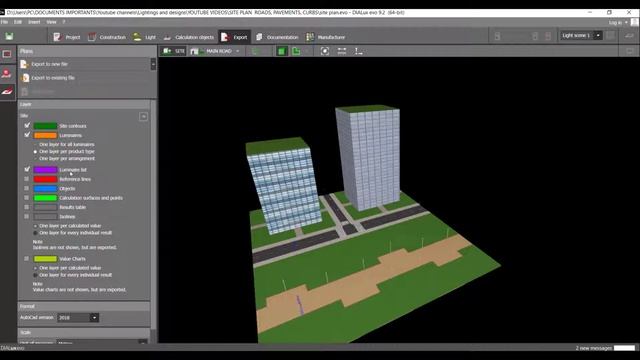
Task: Select the screen view sidebar tool
Action: tap(7, 53)
